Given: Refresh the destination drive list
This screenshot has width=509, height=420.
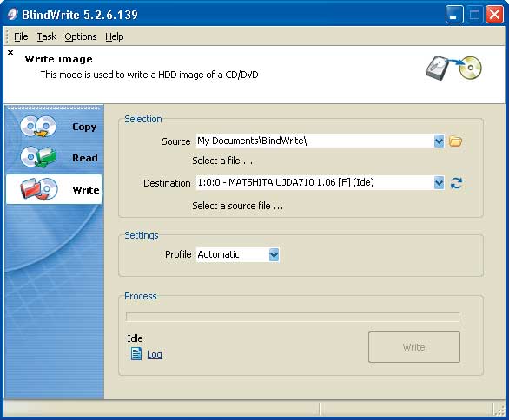Looking at the screenshot, I should point(456,183).
